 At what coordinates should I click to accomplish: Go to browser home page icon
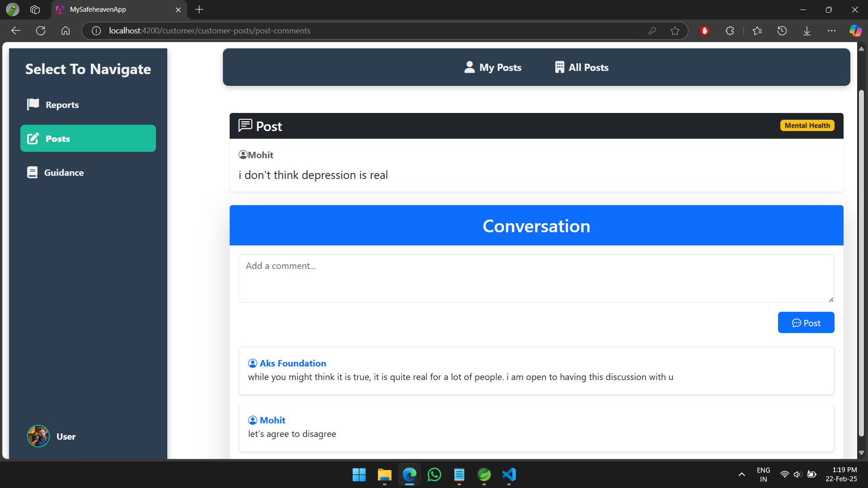pos(66,31)
